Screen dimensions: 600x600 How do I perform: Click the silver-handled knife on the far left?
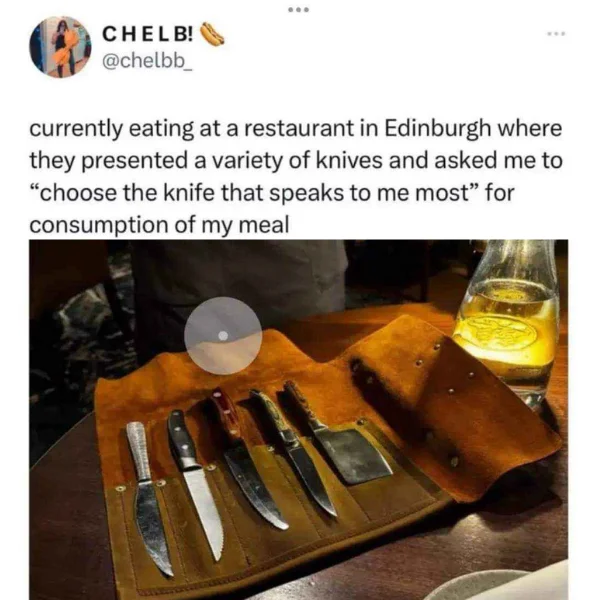pyautogui.click(x=147, y=496)
